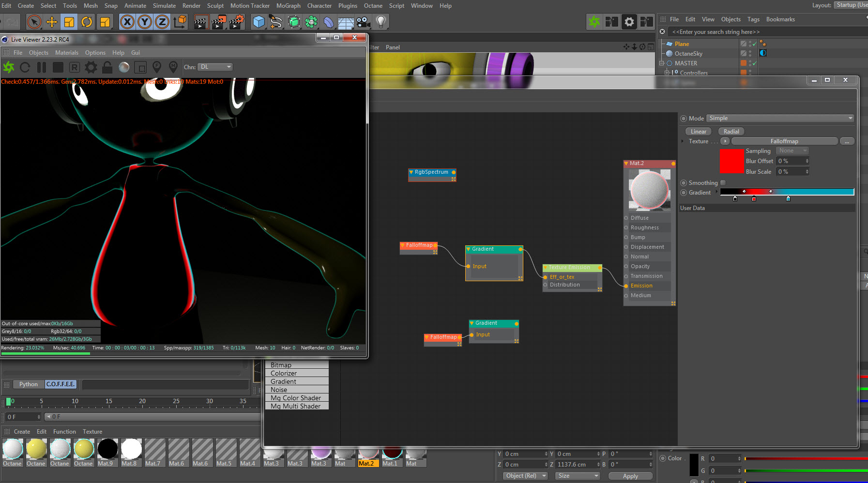Open the Simulate menu
The height and width of the screenshot is (483, 868).
coord(164,6)
